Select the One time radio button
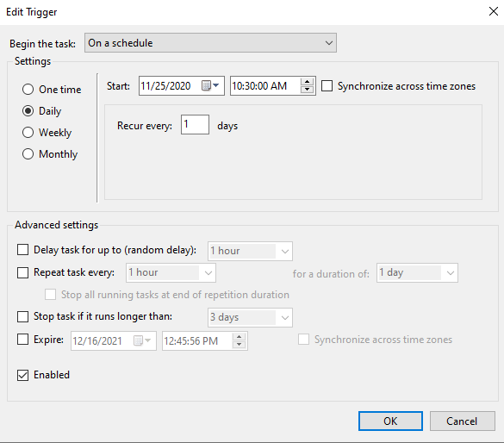The width and height of the screenshot is (504, 443). (28, 90)
